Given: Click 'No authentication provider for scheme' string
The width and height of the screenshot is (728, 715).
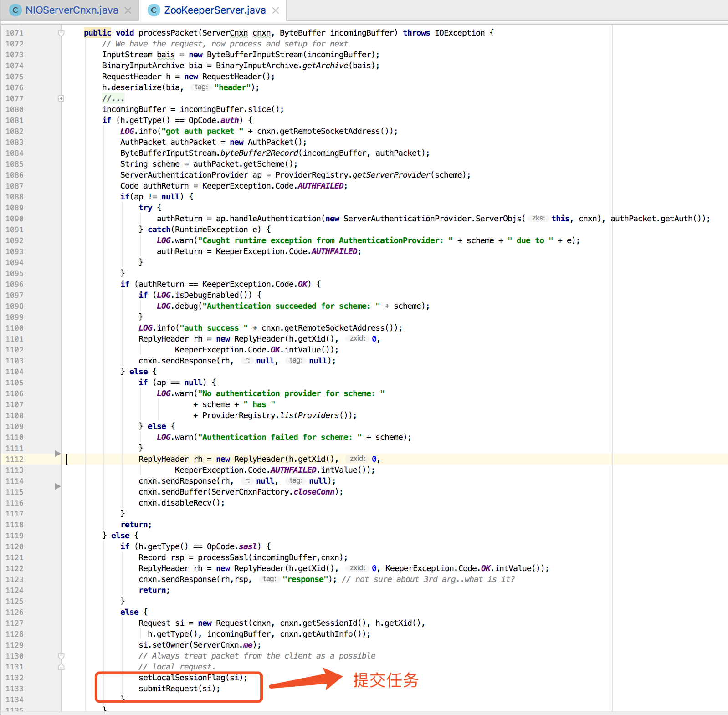Looking at the screenshot, I should [291, 393].
